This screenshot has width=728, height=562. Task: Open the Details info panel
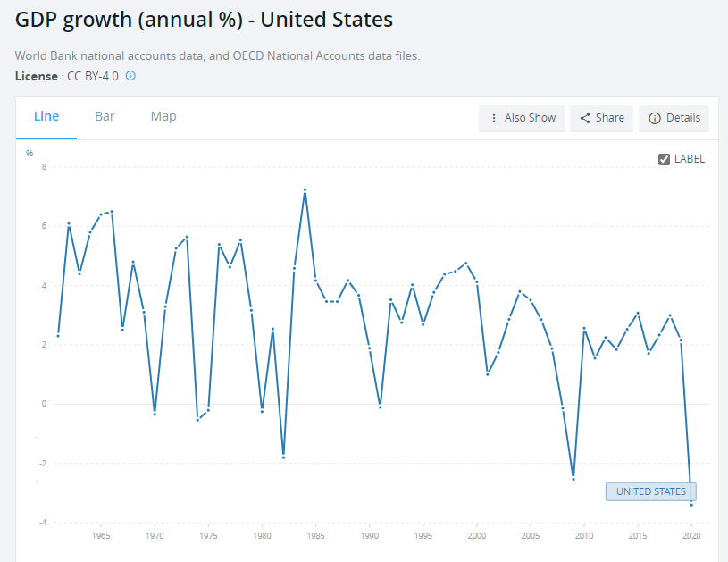point(674,118)
